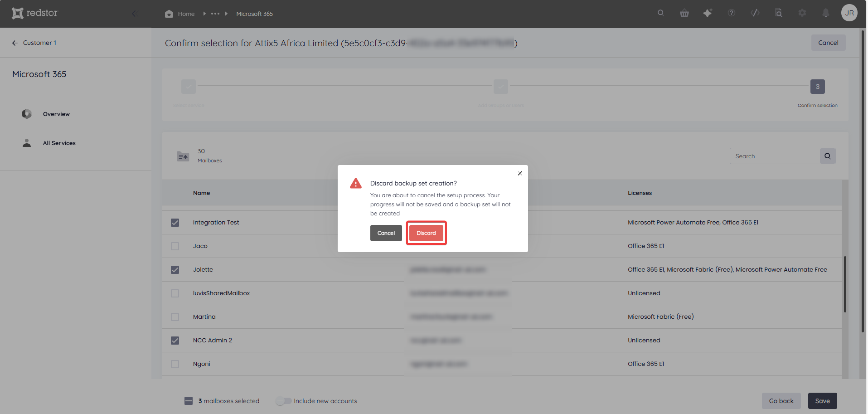Sort by Licenses column header
Viewport: 868px width, 414px height.
coord(640,193)
